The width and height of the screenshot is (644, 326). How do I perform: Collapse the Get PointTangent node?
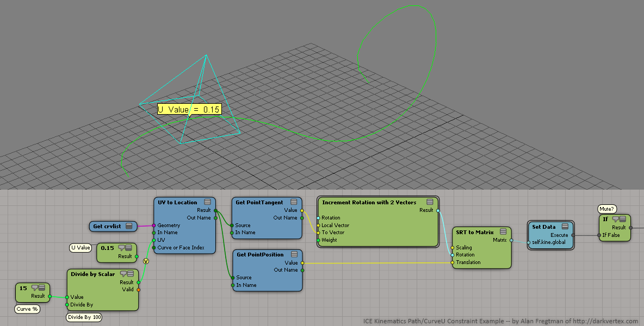[x=294, y=202]
